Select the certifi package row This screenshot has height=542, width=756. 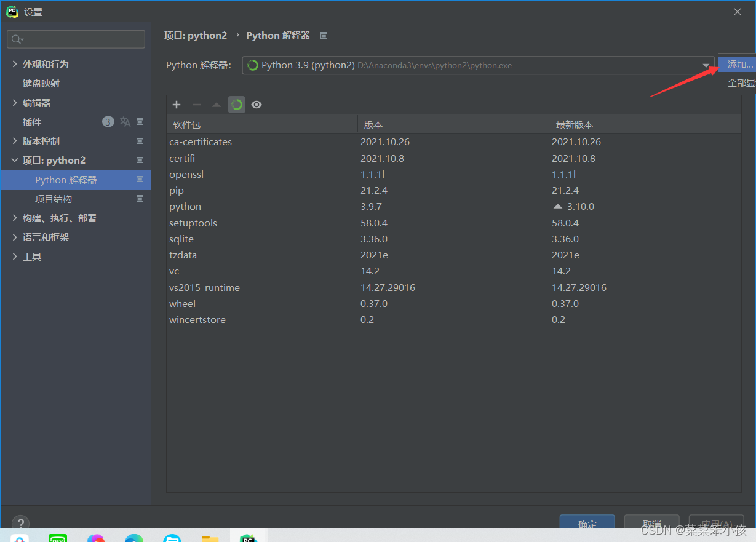454,158
